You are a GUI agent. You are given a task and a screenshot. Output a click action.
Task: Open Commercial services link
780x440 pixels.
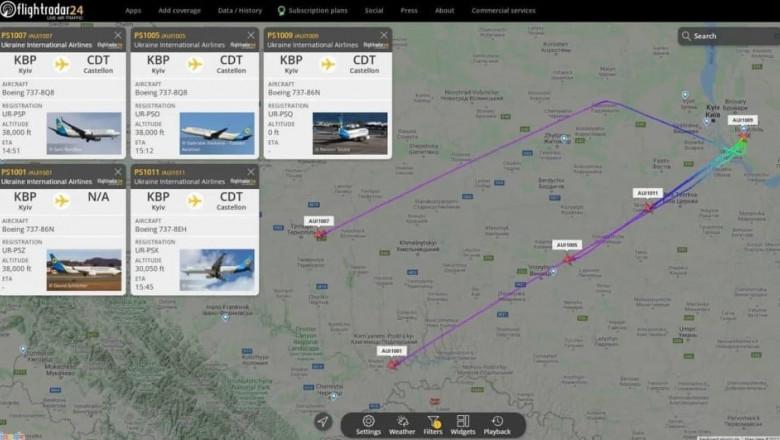[x=503, y=10]
